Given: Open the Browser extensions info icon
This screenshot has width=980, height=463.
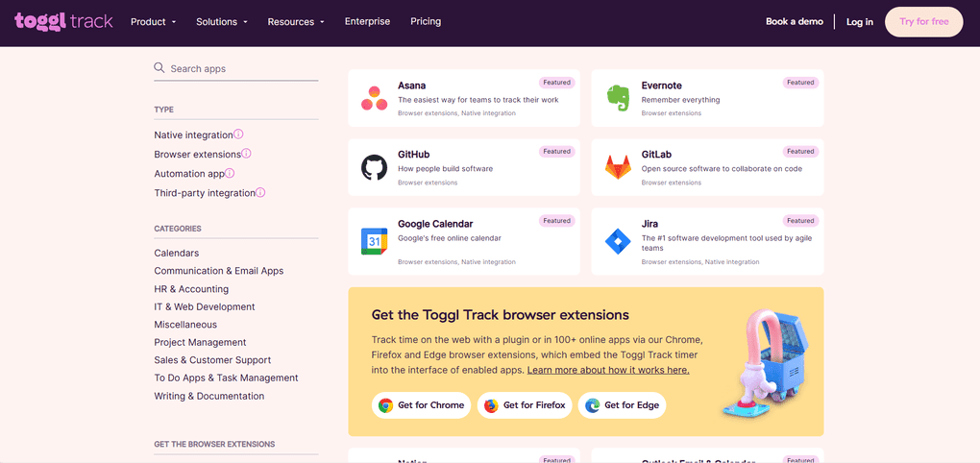Looking at the screenshot, I should click(x=246, y=153).
